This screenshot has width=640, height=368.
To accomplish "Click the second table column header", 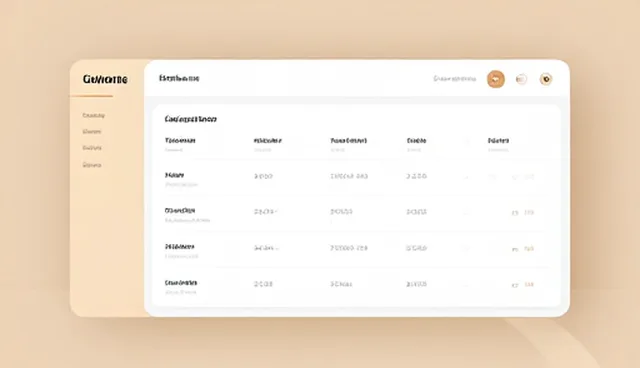I will [267, 141].
